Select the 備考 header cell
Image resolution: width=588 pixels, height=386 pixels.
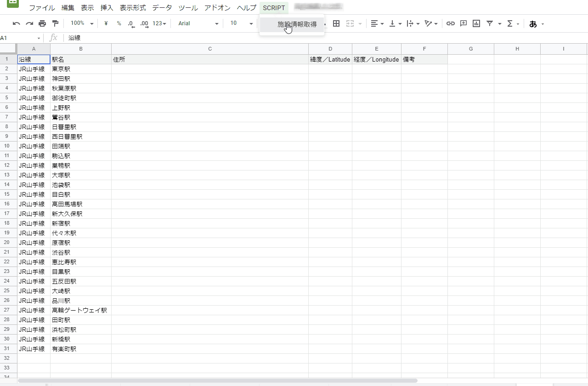424,59
